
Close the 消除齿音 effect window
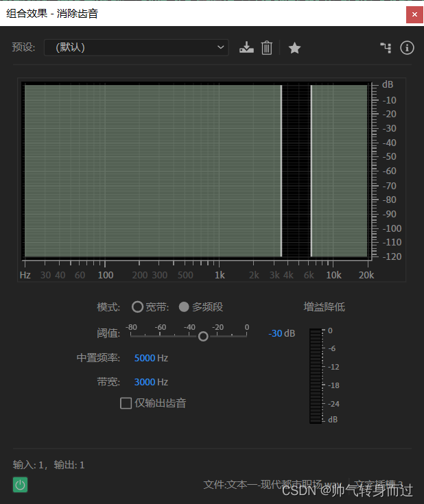click(414, 14)
